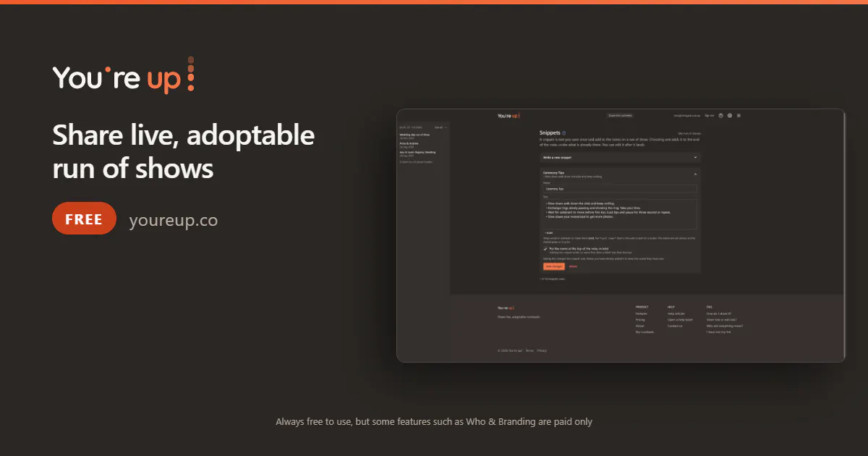Open the hamburger menu icon in header
This screenshot has height=456, width=868.
739,116
